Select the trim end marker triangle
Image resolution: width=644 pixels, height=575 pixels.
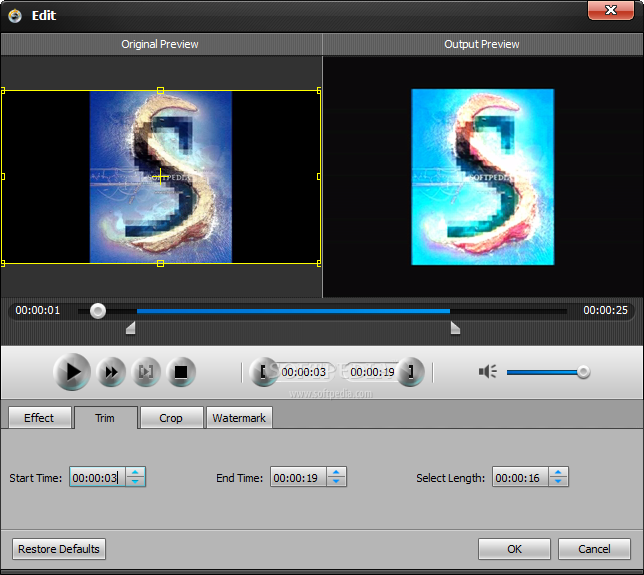[x=455, y=328]
